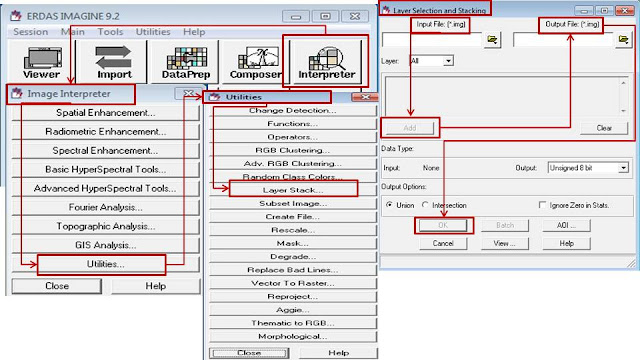Image resolution: width=640 pixels, height=360 pixels.
Task: Browse for input file folder icon
Action: click(492, 40)
